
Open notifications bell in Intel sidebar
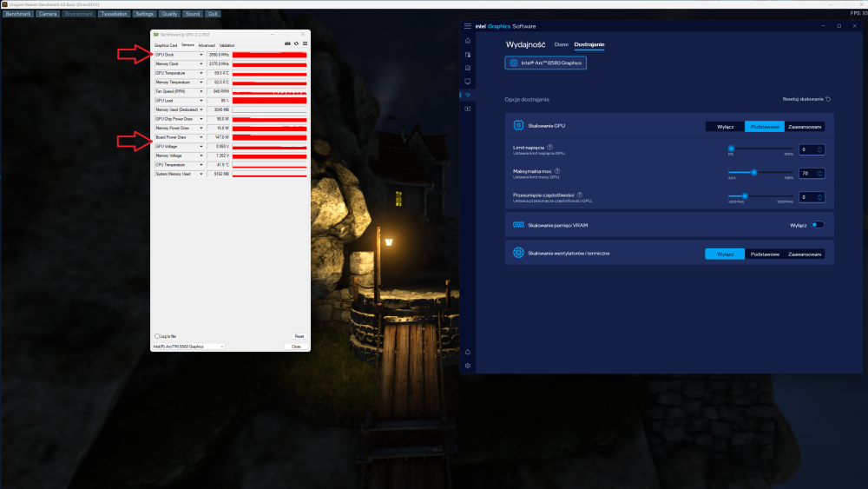tap(468, 353)
